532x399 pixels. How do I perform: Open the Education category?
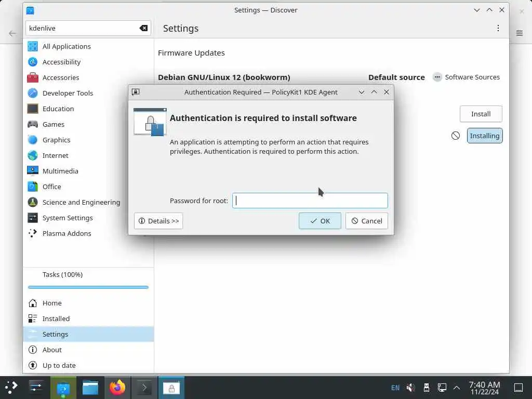click(x=88, y=109)
